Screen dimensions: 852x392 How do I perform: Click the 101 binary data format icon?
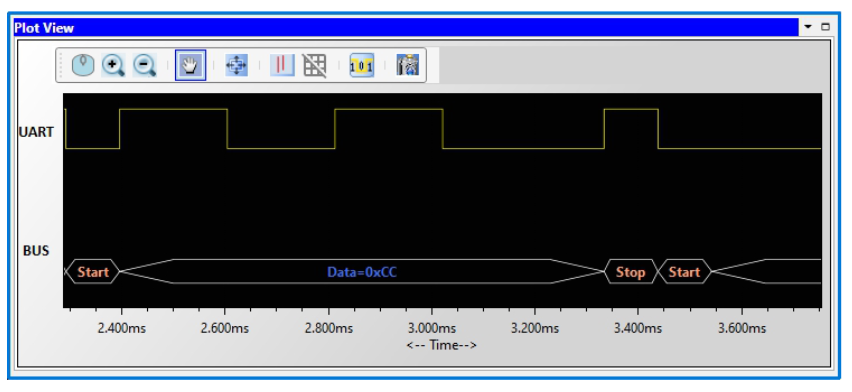point(362,65)
